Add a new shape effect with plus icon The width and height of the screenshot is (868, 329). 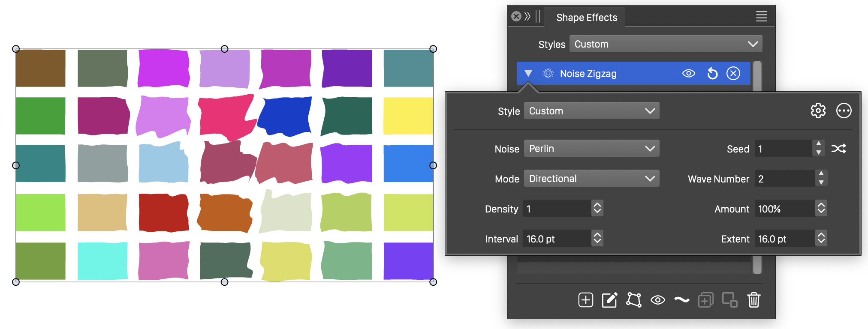(x=585, y=300)
